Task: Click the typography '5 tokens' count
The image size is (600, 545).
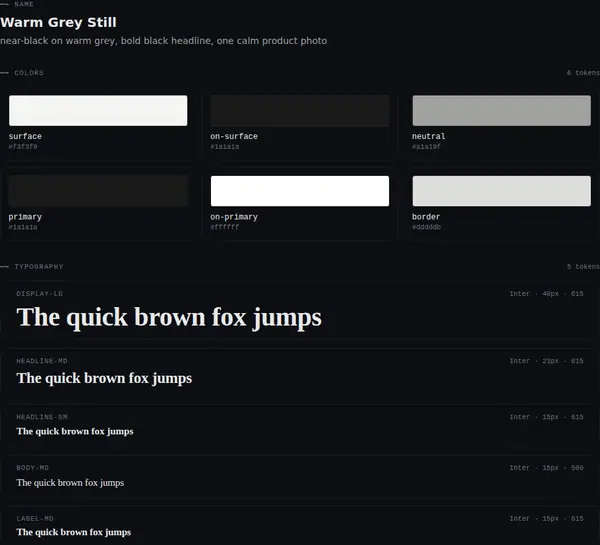Action: point(583,266)
